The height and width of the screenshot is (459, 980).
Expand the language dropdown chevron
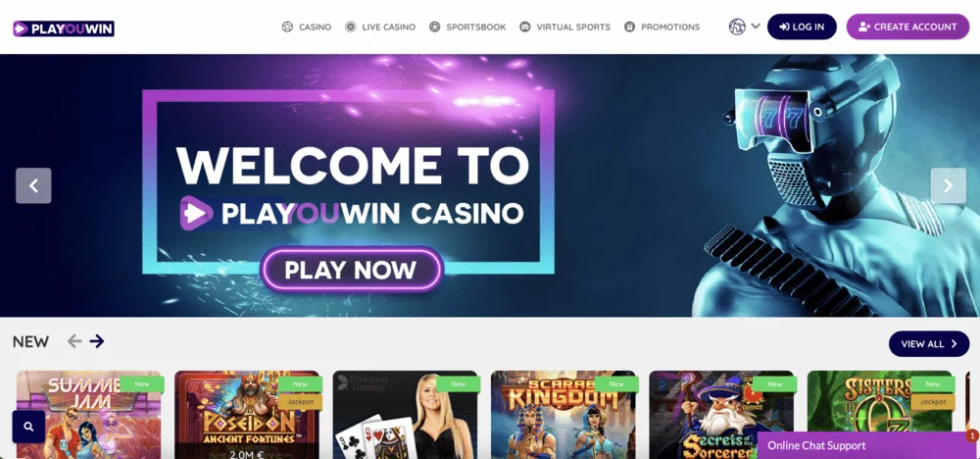(755, 26)
